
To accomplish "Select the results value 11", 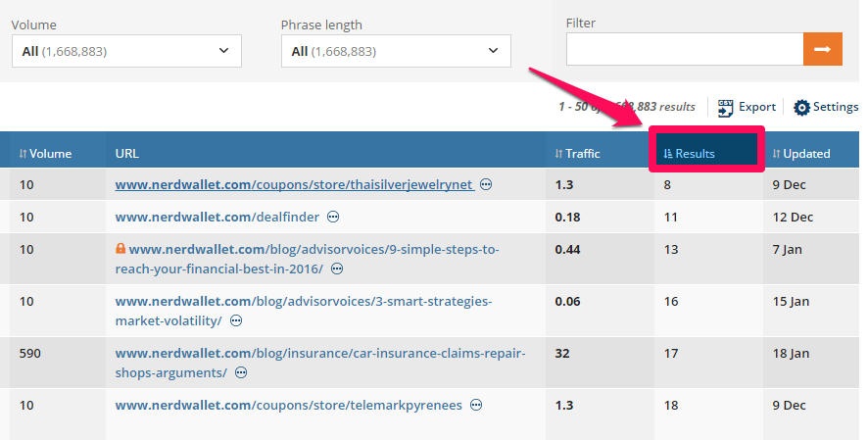I will pos(670,217).
